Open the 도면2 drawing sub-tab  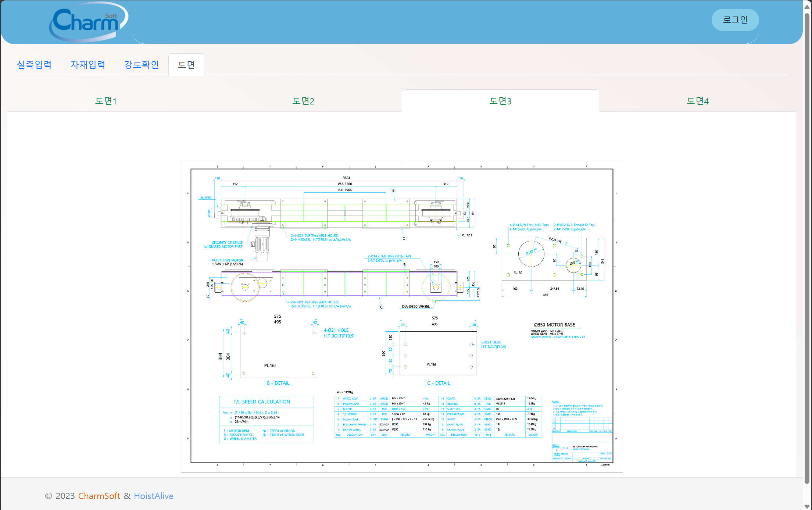303,101
